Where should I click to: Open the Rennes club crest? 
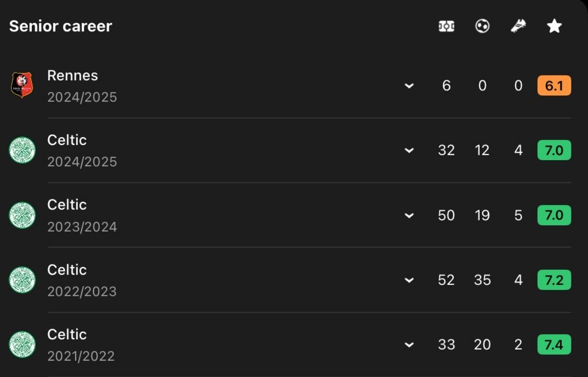pos(22,85)
